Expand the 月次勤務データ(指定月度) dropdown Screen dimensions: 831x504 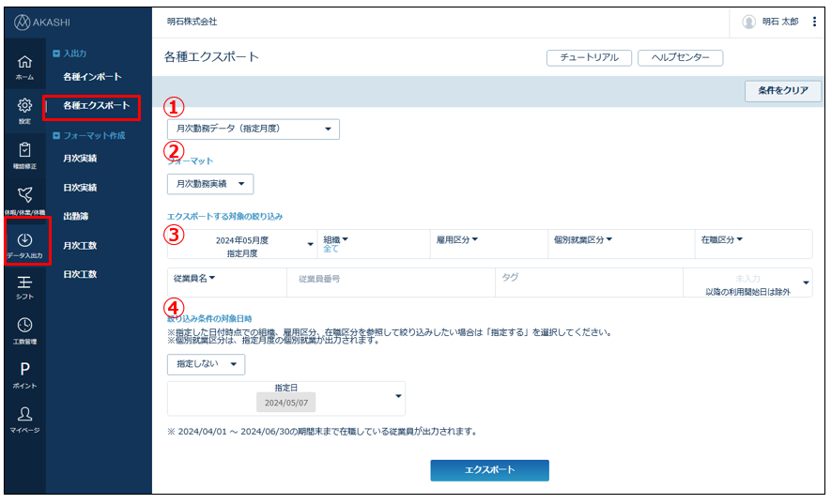tap(253, 129)
